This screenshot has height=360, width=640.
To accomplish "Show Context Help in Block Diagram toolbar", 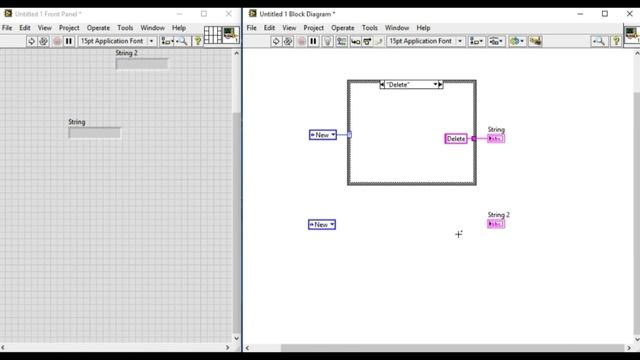I will tap(616, 41).
